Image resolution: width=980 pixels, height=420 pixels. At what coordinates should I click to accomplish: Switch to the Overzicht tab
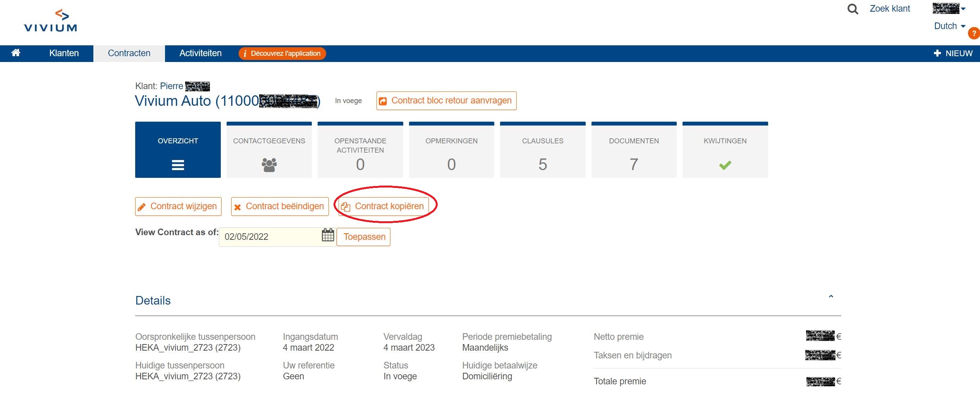(x=178, y=150)
